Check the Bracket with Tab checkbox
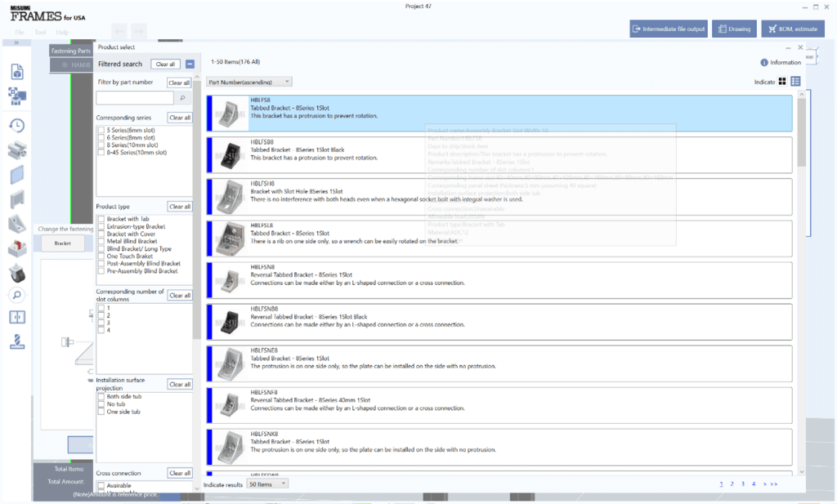This screenshot has height=504, width=837. pyautogui.click(x=101, y=219)
